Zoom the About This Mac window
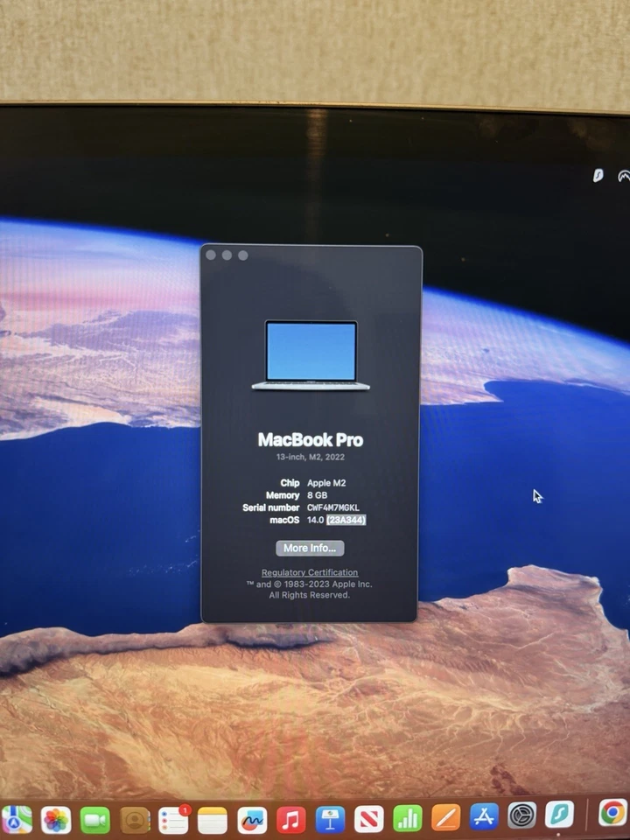 243,255
